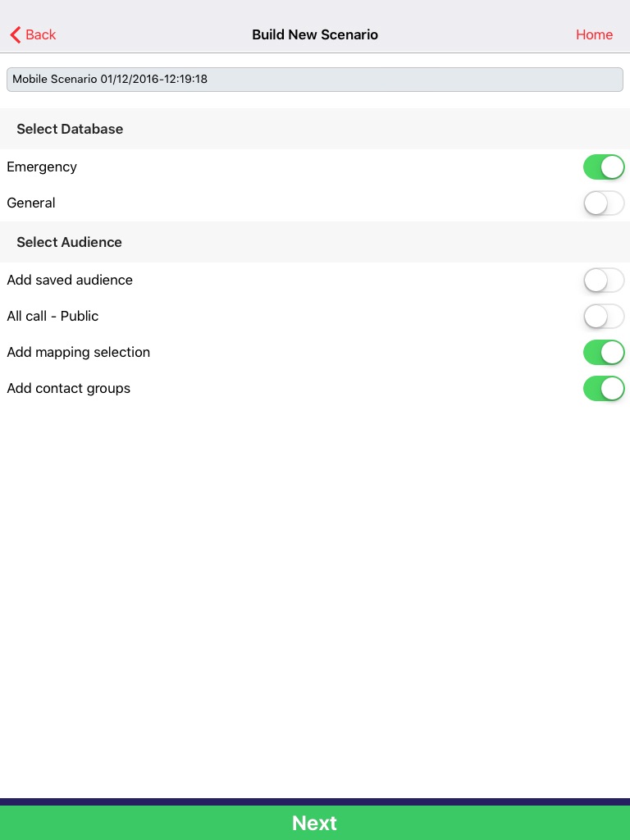Tap the red back chevron arrow
The image size is (630, 840).
click(15, 34)
